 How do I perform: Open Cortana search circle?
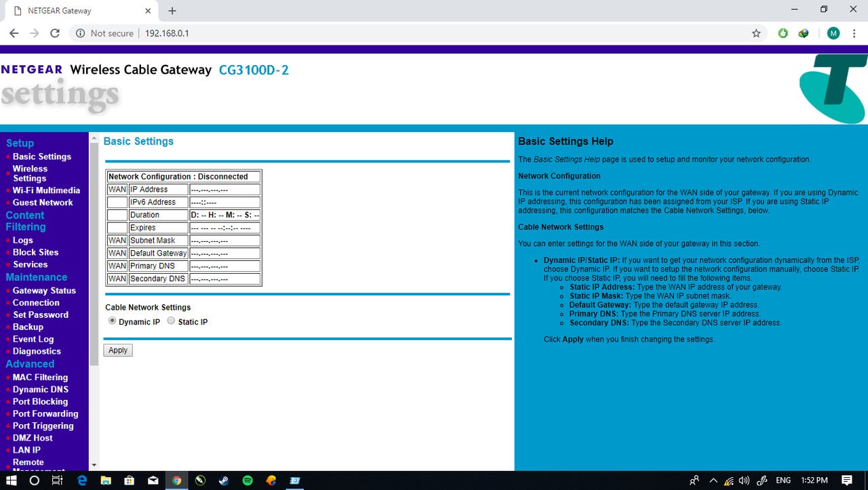click(35, 480)
